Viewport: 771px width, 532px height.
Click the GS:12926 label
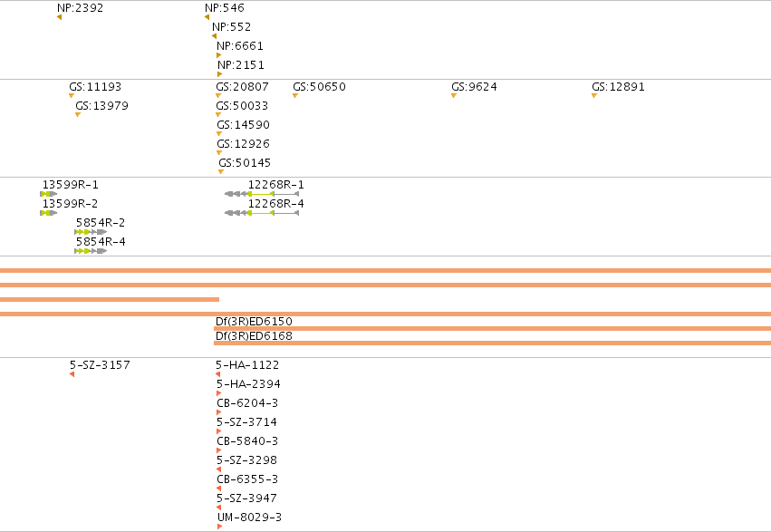(x=244, y=144)
